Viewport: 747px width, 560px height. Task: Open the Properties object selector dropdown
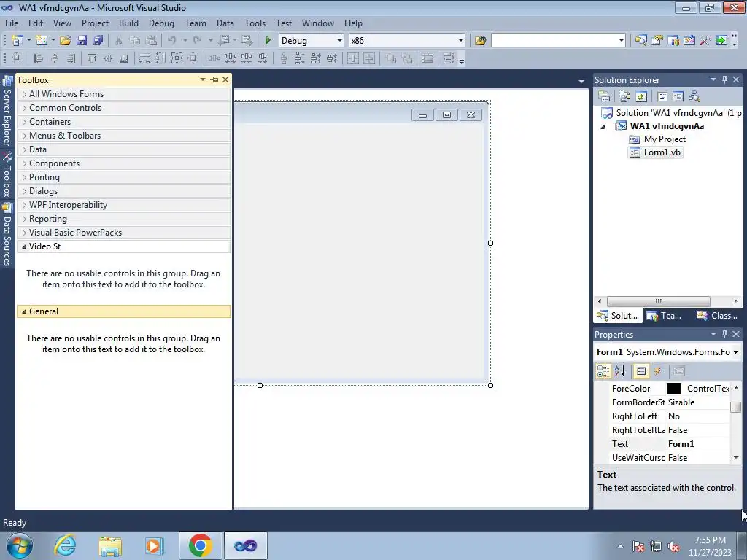735,352
